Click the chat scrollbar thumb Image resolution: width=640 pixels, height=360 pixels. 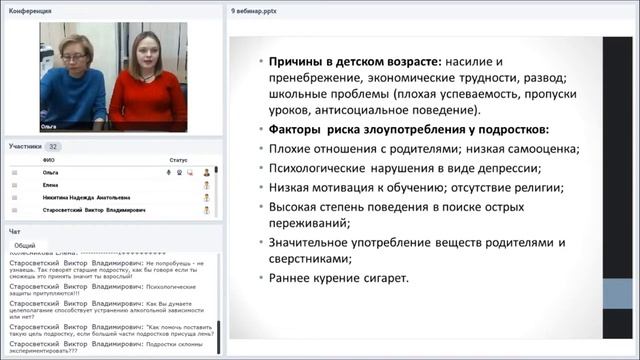219,337
